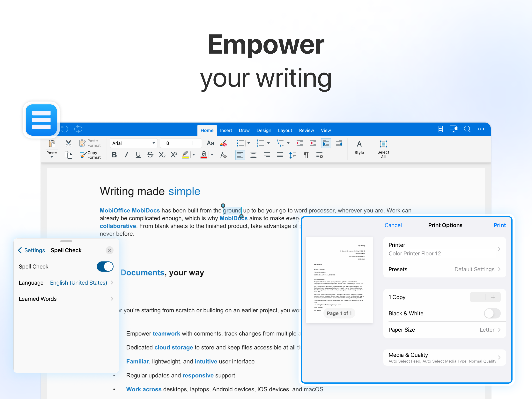Open the highlight color dropdown arrow

click(x=194, y=155)
